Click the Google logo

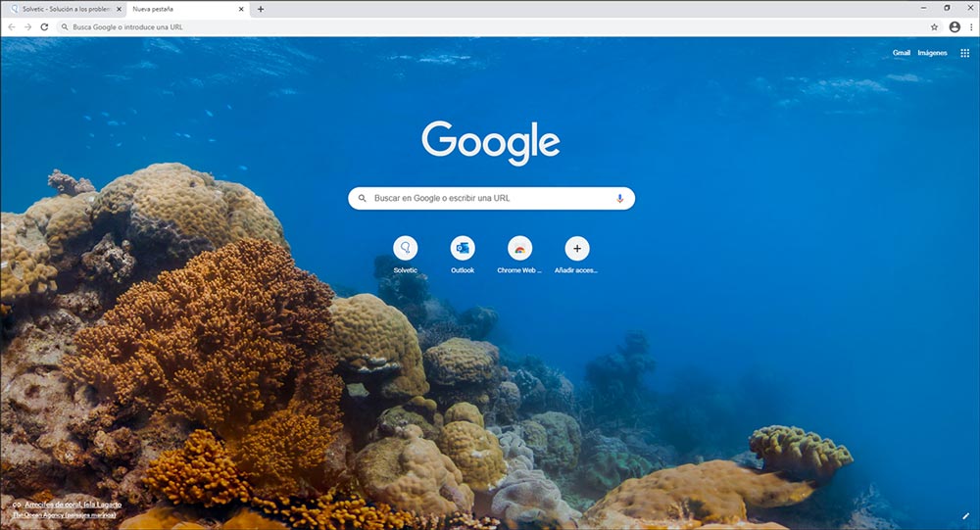(491, 143)
